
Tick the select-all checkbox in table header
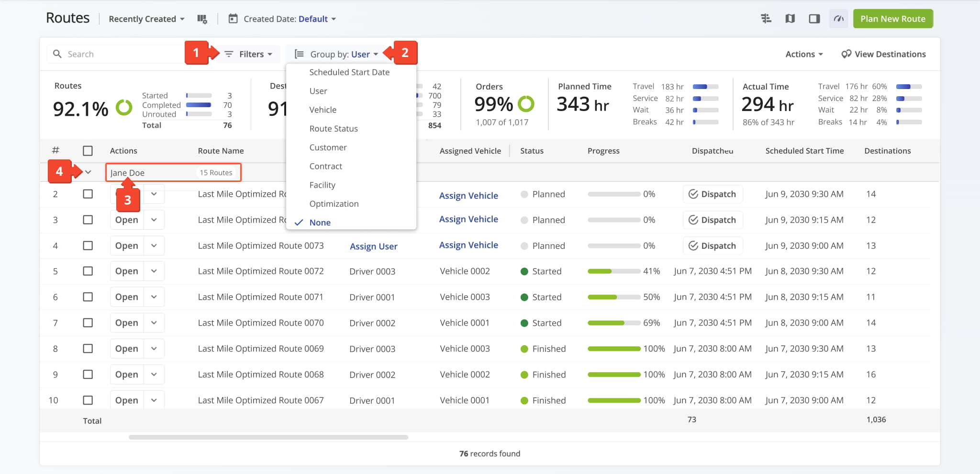88,151
